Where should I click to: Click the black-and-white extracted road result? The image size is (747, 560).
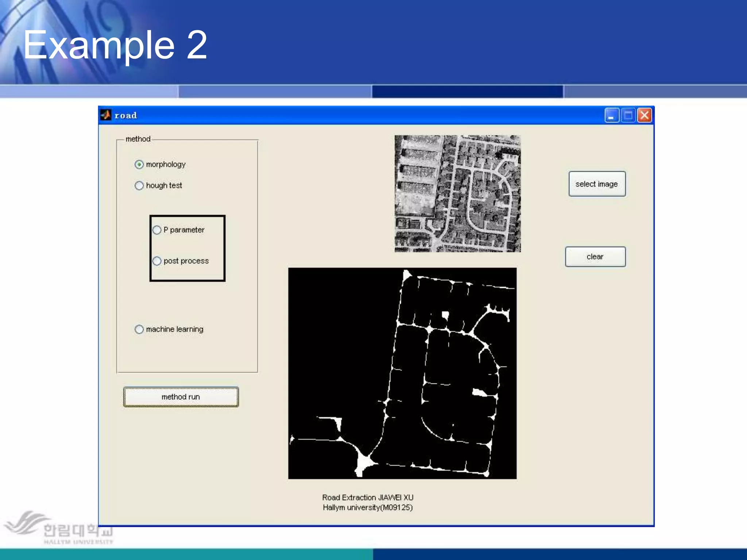402,373
